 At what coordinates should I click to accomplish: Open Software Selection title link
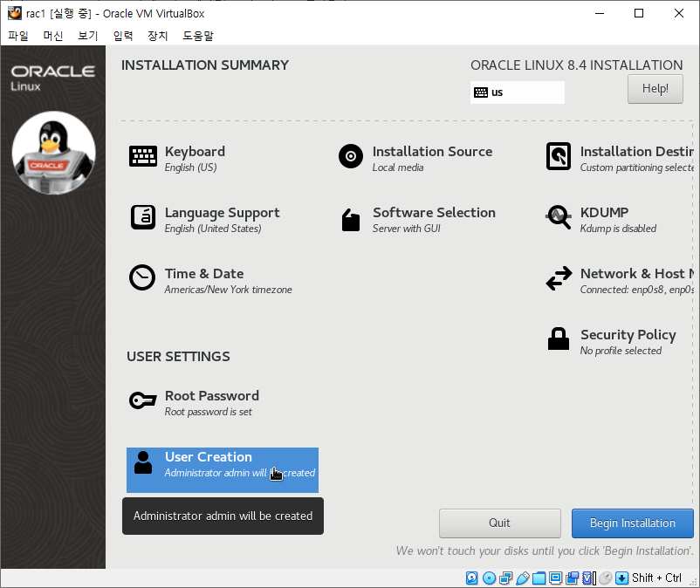pyautogui.click(x=434, y=213)
